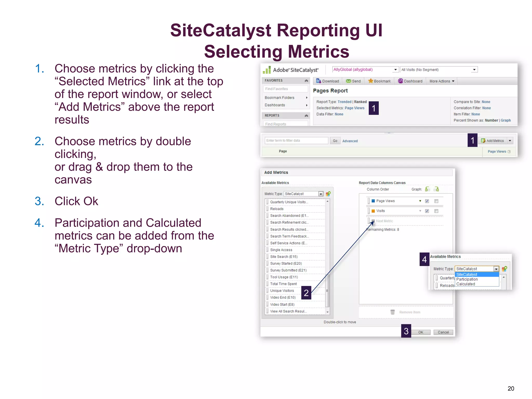Click the first Graph column icon
Screen dimensions: 532x399
click(427, 189)
